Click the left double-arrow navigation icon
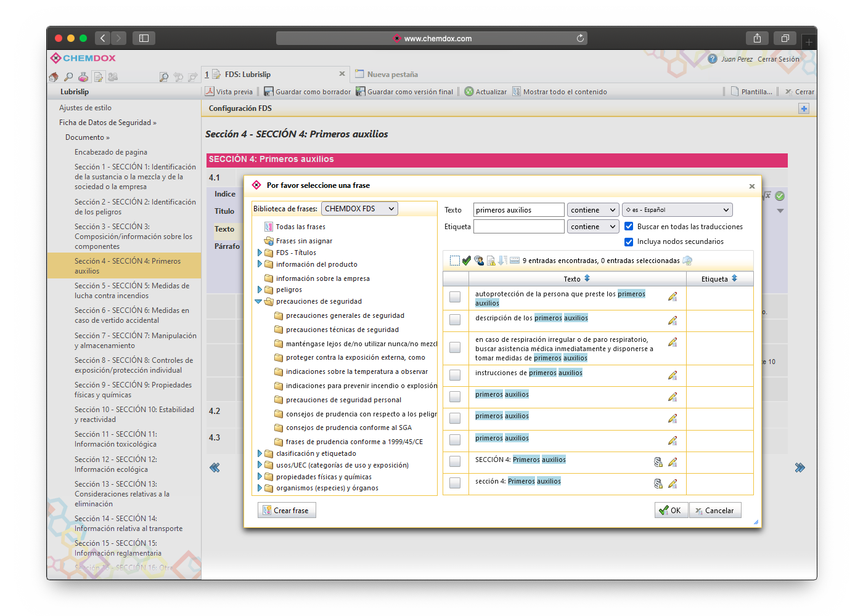Viewport: 863px width, 616px height. click(x=215, y=468)
